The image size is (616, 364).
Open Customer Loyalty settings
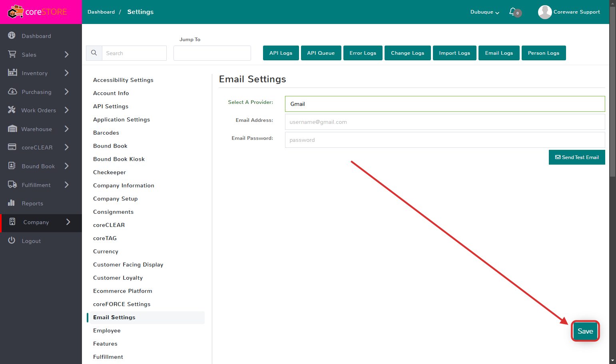click(x=118, y=278)
